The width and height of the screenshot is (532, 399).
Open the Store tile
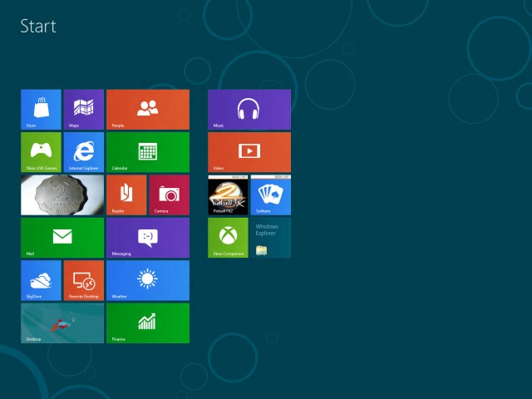point(41,110)
